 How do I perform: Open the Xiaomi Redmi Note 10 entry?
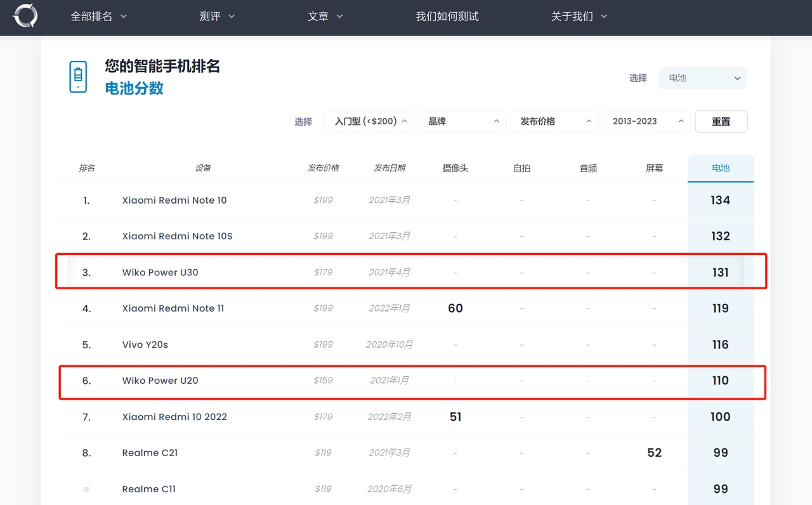174,200
